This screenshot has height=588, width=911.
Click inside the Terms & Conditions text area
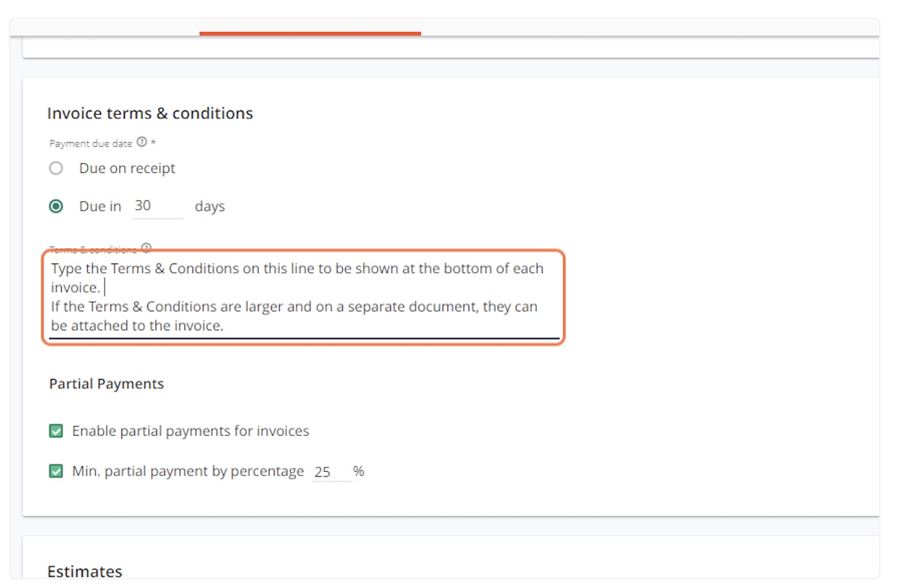pos(302,297)
